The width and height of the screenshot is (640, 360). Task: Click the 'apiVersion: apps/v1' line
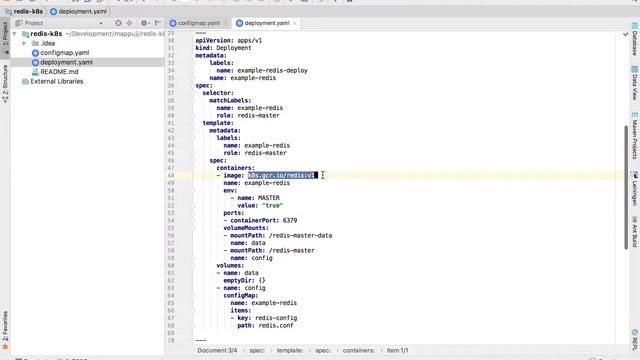[229, 40]
